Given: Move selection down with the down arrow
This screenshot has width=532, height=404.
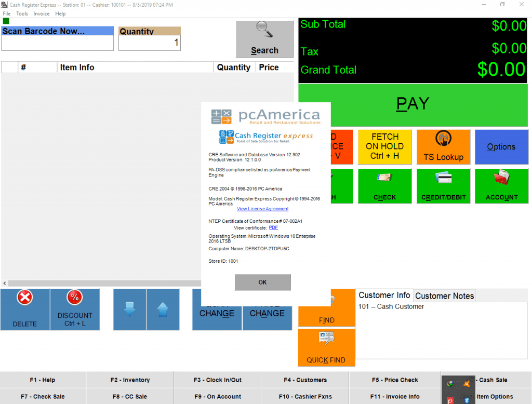Looking at the screenshot, I should (130, 309).
